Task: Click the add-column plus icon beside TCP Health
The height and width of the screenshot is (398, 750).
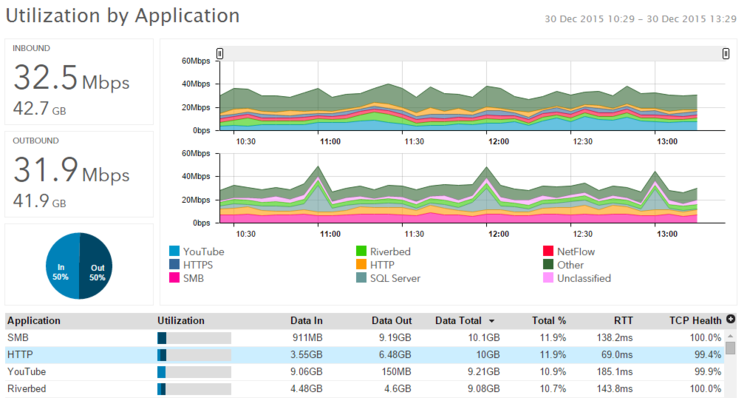Action: [x=730, y=319]
